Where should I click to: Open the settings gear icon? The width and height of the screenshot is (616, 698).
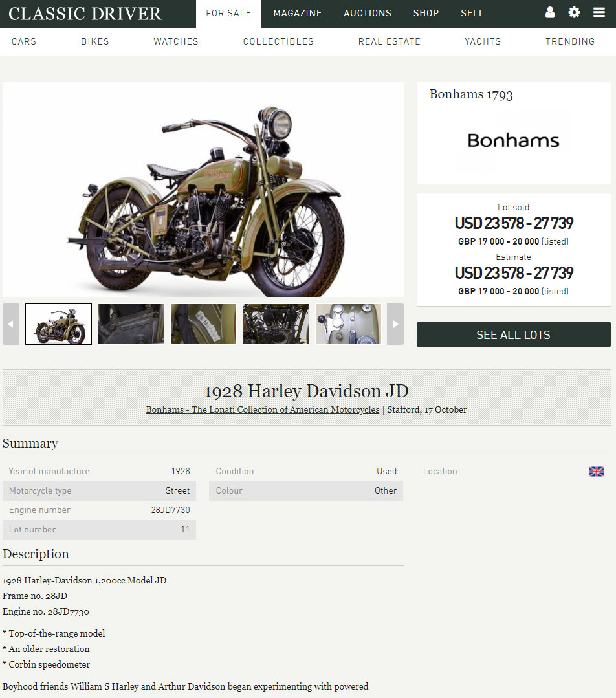pyautogui.click(x=574, y=12)
